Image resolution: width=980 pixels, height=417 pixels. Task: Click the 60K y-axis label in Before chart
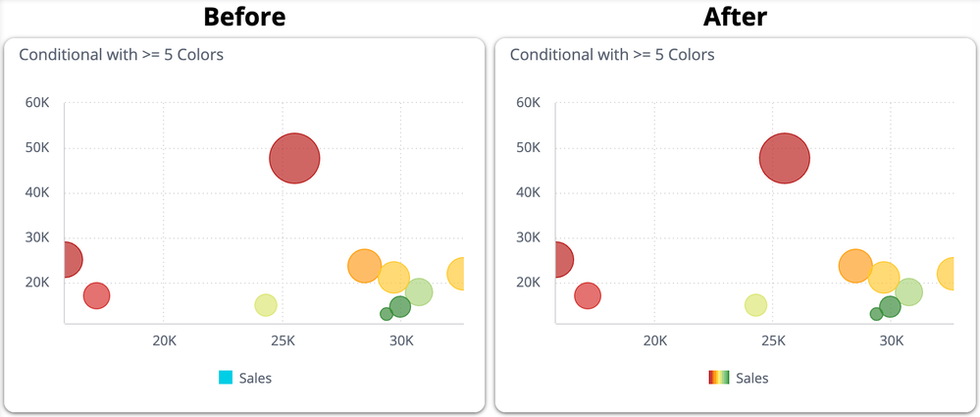pos(37,103)
